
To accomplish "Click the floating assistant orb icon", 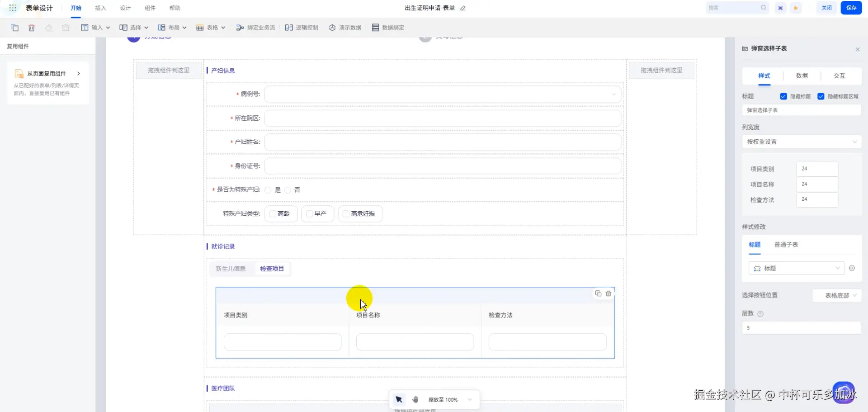I will click(844, 393).
